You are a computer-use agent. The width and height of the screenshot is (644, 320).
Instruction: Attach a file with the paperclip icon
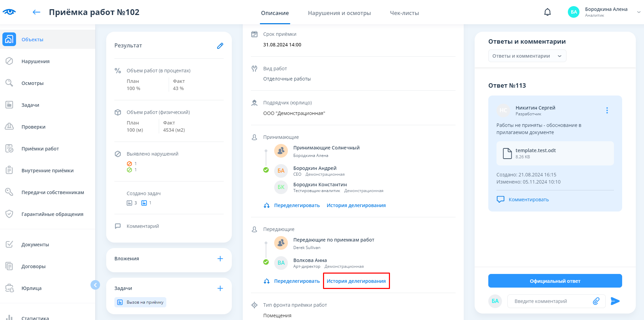(x=596, y=301)
